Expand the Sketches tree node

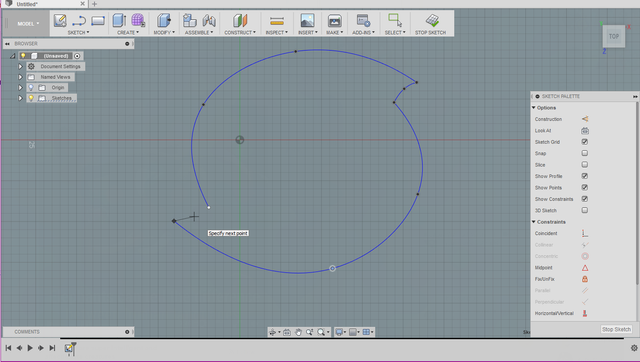pos(20,98)
